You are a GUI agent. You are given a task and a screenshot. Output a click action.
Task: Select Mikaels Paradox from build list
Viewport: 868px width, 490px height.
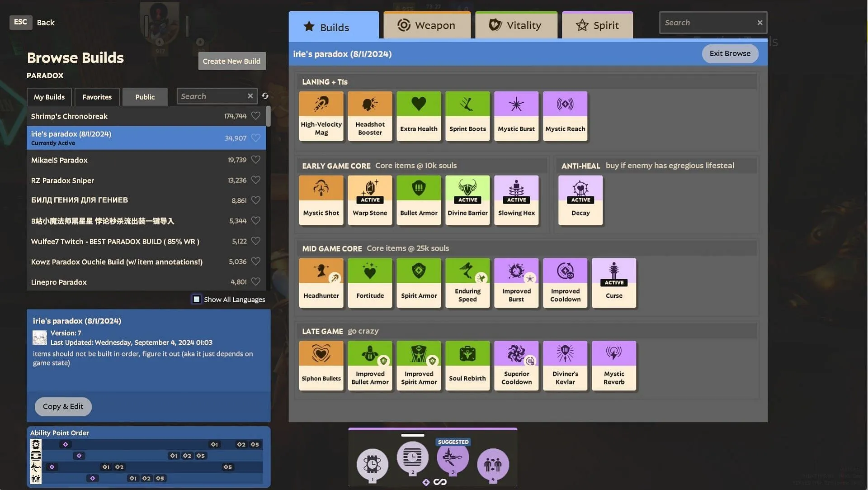click(x=146, y=159)
